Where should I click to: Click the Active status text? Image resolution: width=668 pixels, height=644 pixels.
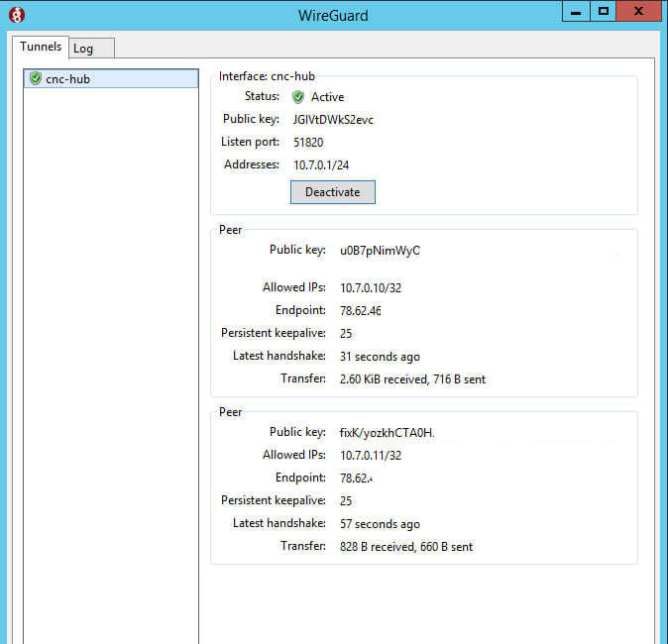point(328,97)
